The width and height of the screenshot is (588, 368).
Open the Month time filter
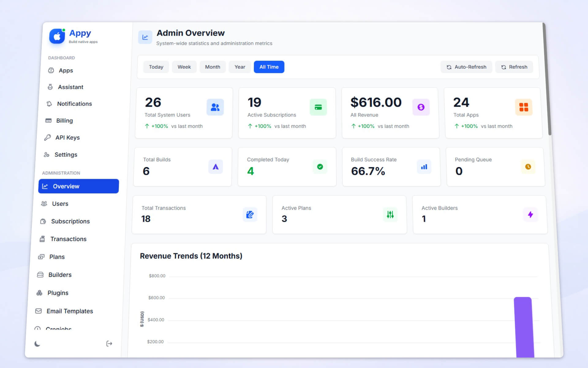click(x=213, y=67)
